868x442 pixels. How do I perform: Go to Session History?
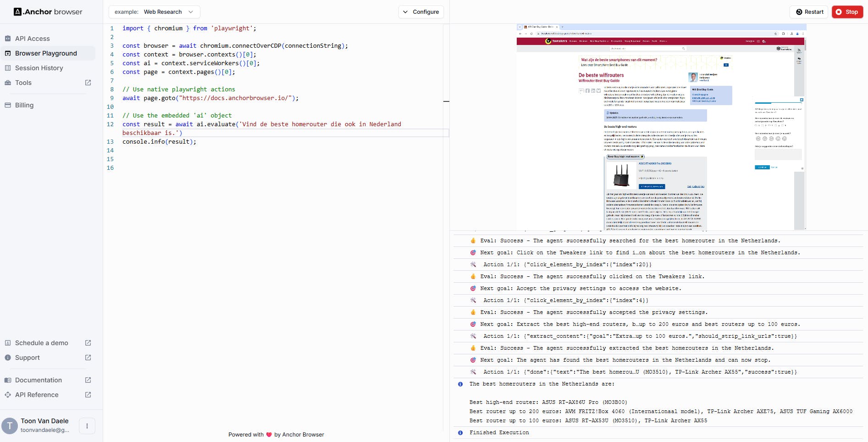39,68
